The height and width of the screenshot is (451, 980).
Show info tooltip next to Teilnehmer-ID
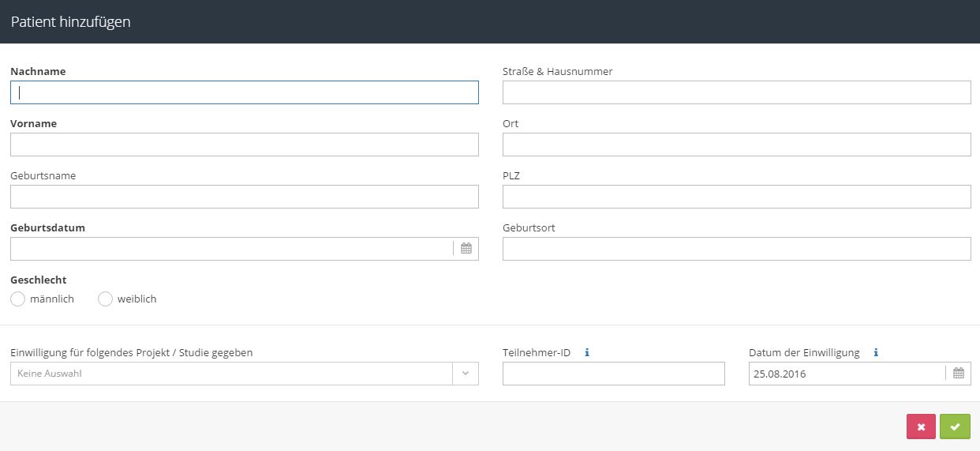click(587, 352)
